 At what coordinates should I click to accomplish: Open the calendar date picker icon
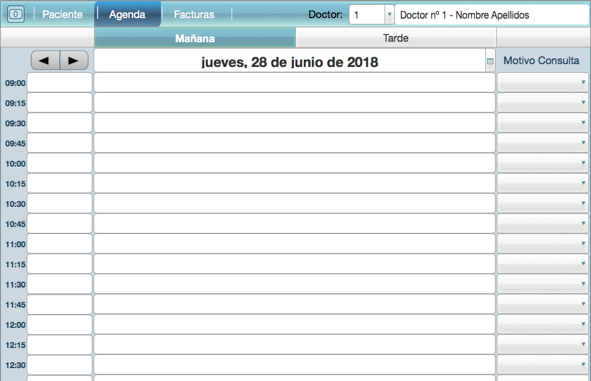point(490,61)
